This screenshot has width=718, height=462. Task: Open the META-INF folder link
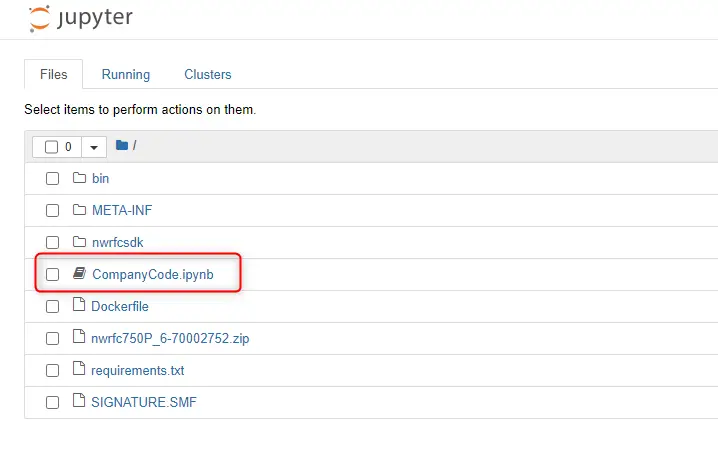tap(122, 210)
